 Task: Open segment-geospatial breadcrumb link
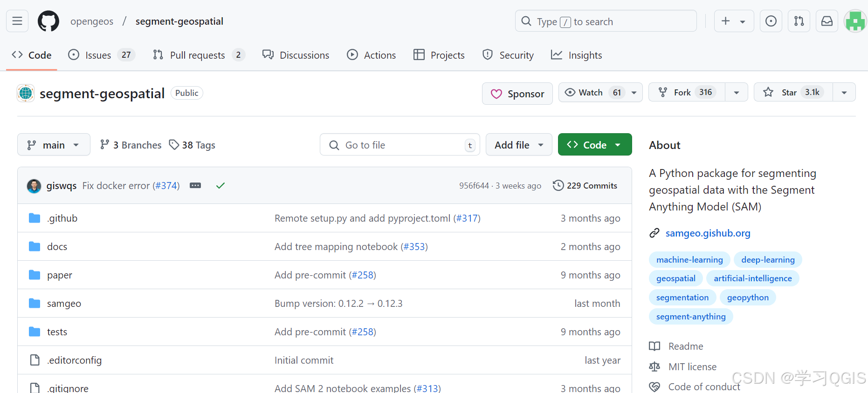pos(179,21)
